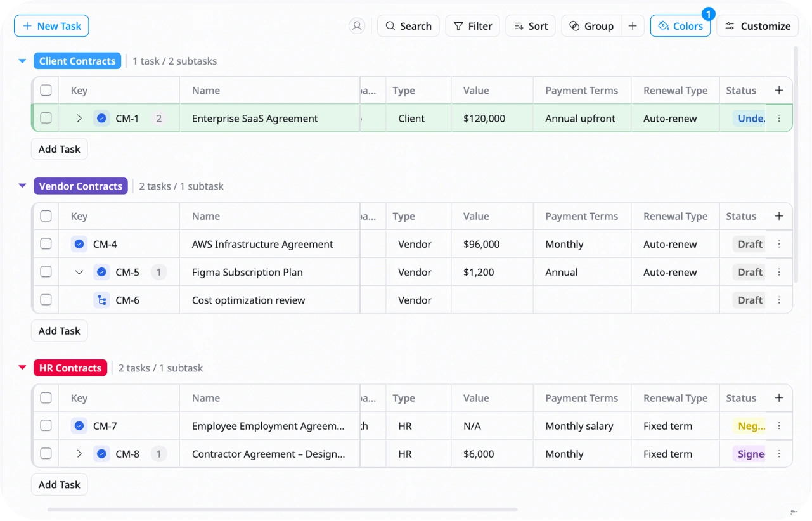Add column in HR Contracts table

point(779,398)
